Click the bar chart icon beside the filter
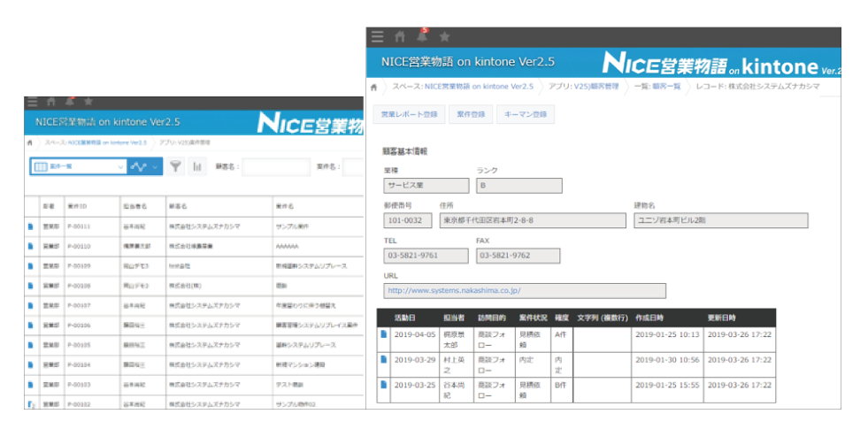868x437 pixels. [x=196, y=166]
